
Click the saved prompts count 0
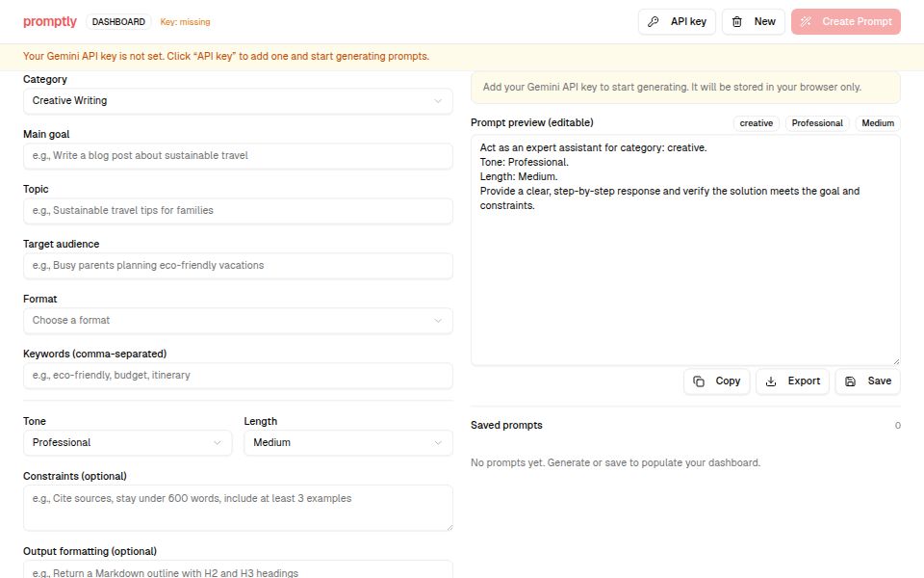(897, 425)
